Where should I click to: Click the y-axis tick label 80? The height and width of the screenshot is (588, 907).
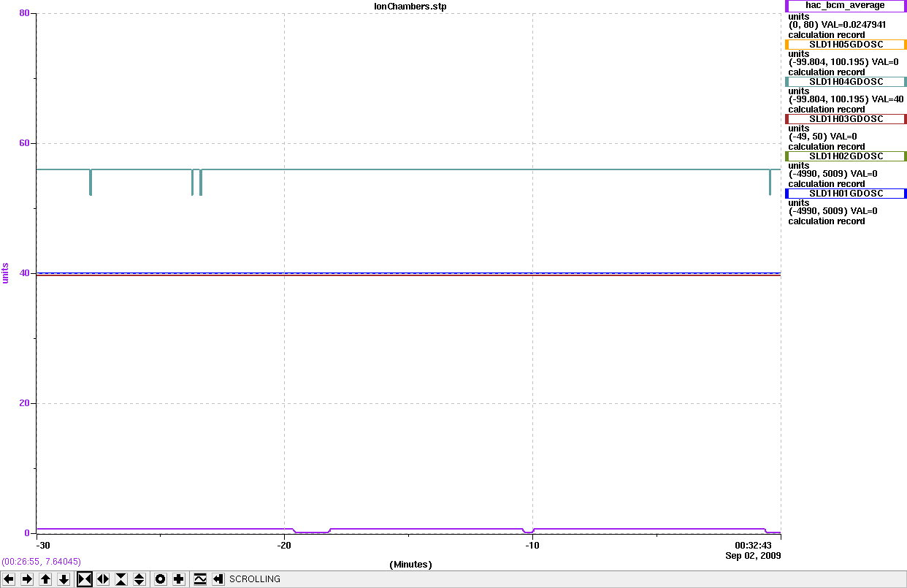23,13
